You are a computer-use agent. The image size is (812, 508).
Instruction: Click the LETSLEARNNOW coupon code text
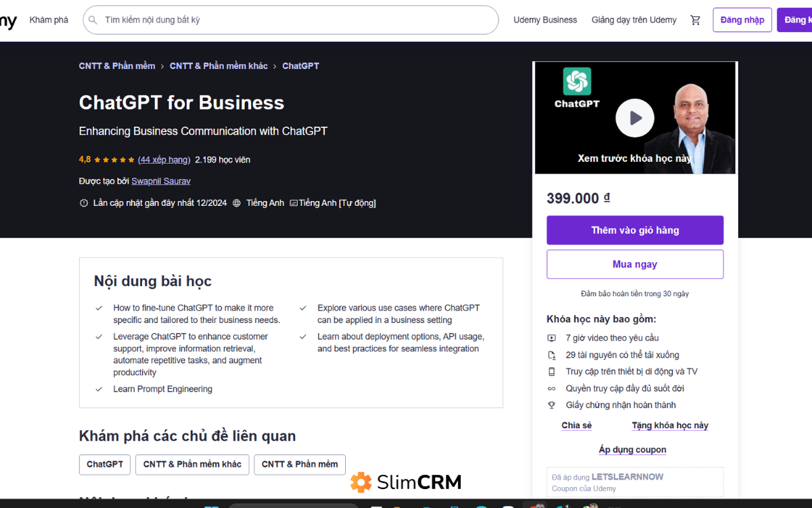click(x=627, y=477)
